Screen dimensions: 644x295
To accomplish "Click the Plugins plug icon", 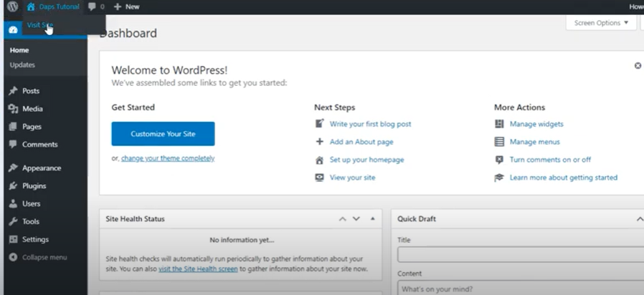I will [x=13, y=186].
